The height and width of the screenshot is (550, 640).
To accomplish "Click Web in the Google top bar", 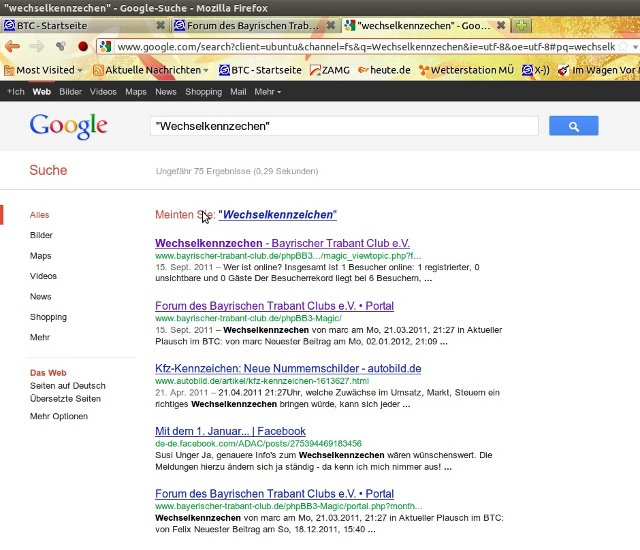I will point(42,92).
